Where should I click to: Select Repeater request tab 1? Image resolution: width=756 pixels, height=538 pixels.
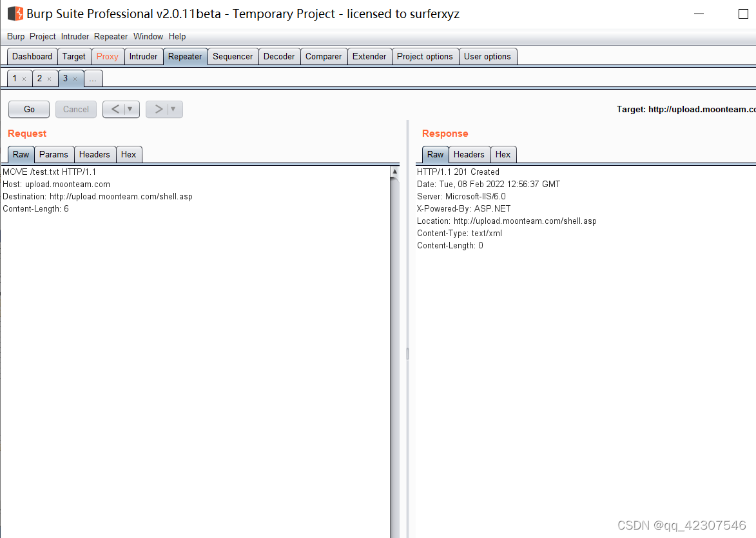[15, 78]
